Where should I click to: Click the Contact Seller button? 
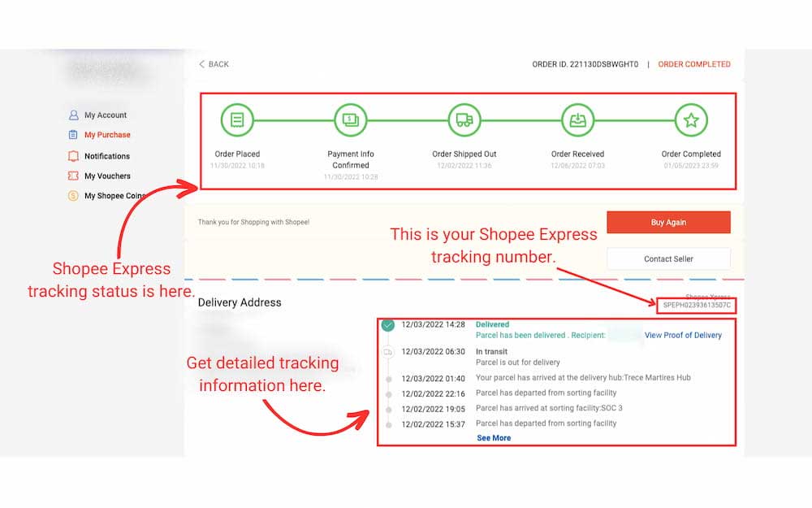click(x=668, y=258)
